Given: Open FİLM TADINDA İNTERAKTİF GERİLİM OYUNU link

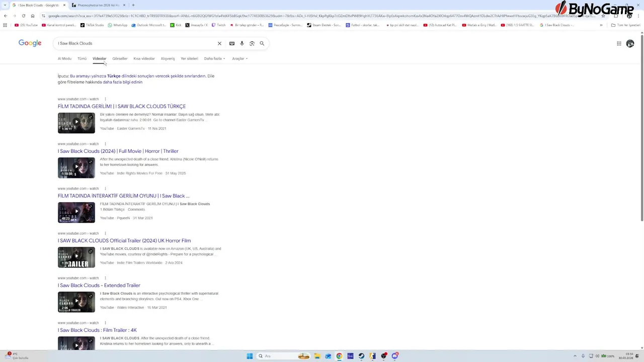Looking at the screenshot, I should (x=124, y=196).
